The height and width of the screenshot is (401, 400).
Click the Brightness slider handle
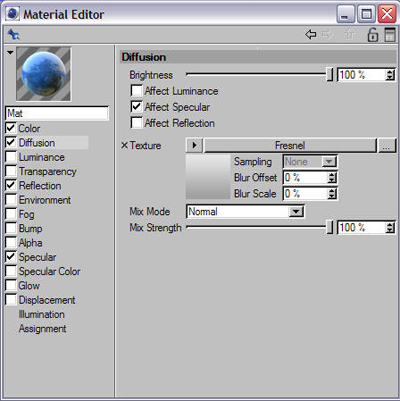329,75
